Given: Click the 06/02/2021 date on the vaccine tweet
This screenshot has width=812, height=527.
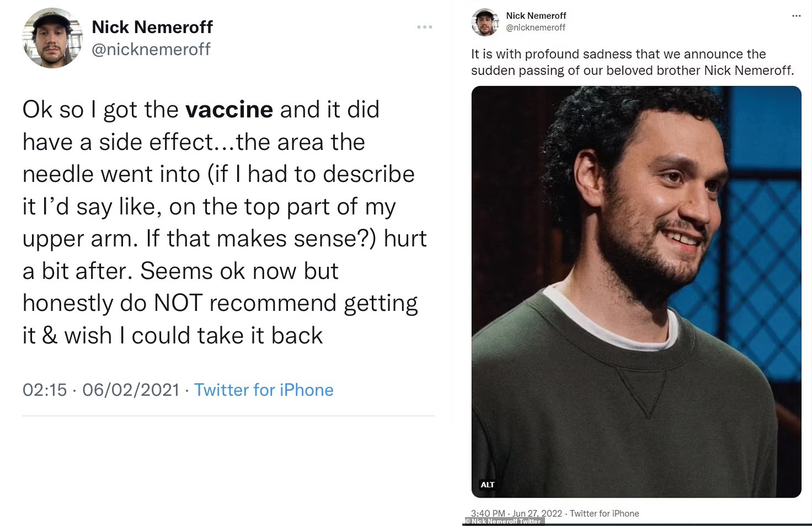Looking at the screenshot, I should (x=131, y=390).
